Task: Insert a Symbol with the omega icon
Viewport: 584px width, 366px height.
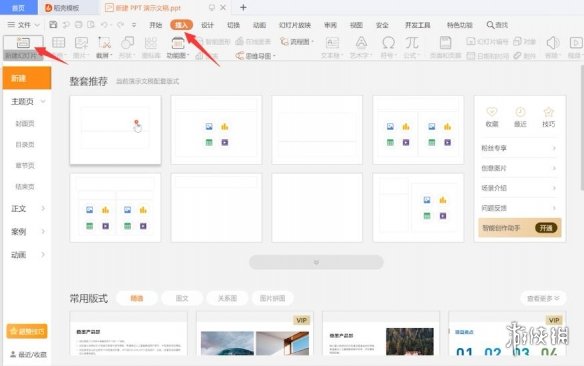Action: 388,42
